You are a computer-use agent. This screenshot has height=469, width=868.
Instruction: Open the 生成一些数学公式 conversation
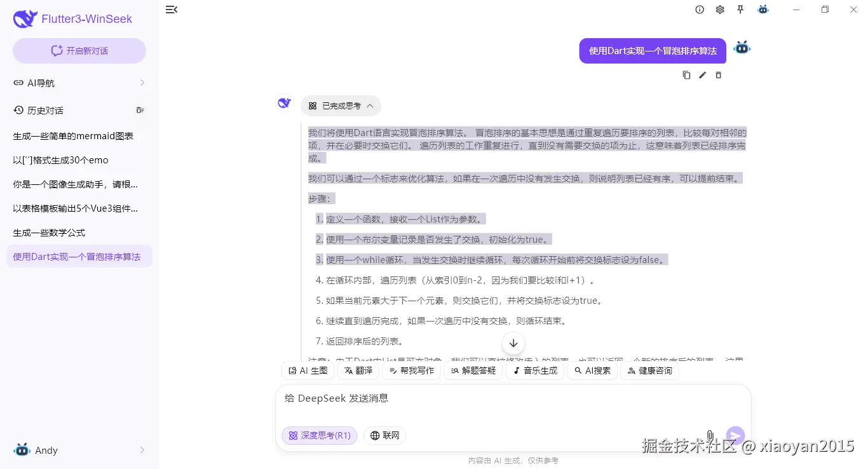click(50, 232)
